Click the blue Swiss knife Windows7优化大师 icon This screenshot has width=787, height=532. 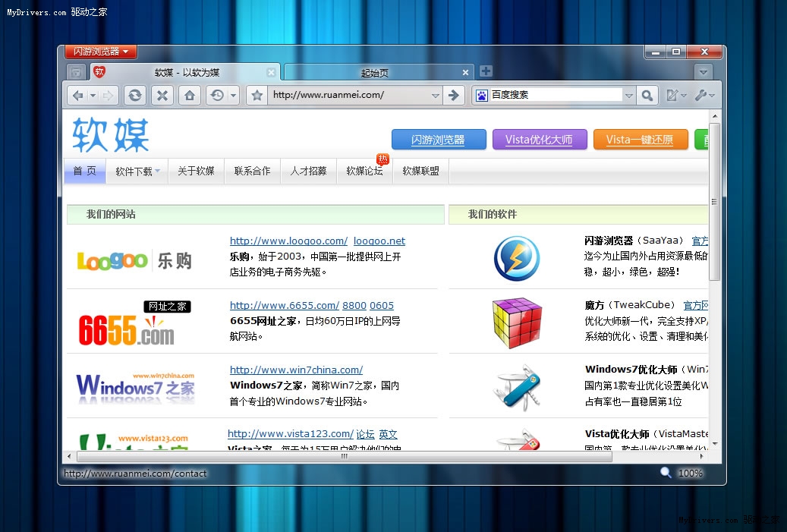pyautogui.click(x=518, y=388)
